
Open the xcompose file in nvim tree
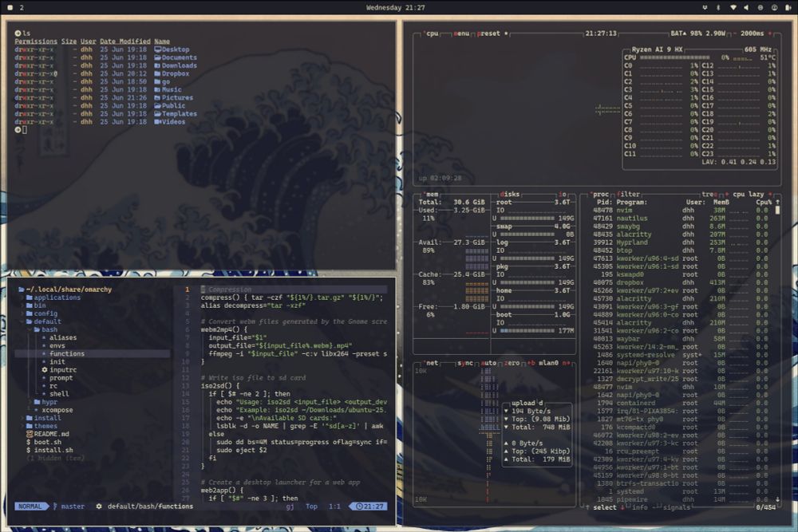tap(57, 410)
